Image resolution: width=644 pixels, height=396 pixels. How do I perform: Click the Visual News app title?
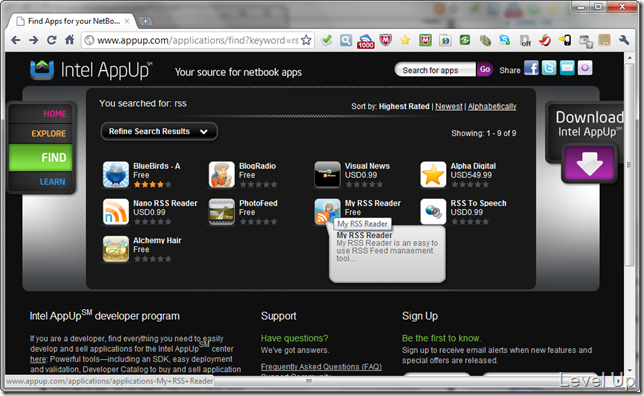click(x=367, y=166)
